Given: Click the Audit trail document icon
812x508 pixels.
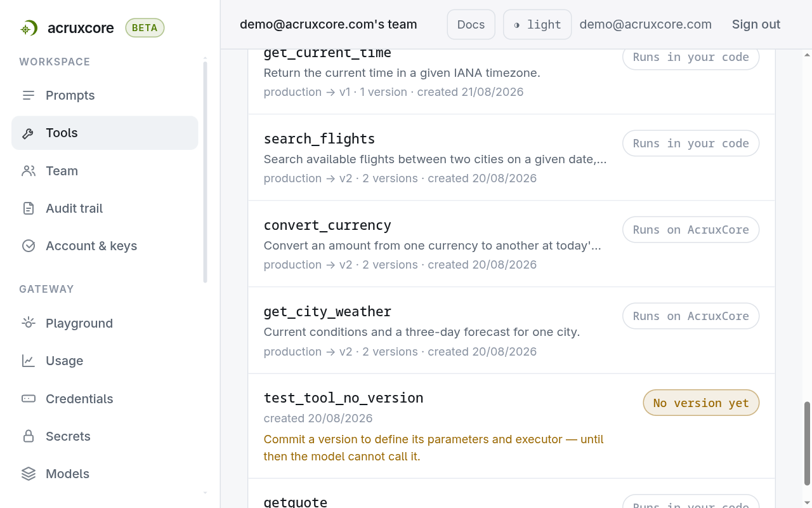Looking at the screenshot, I should (x=29, y=208).
